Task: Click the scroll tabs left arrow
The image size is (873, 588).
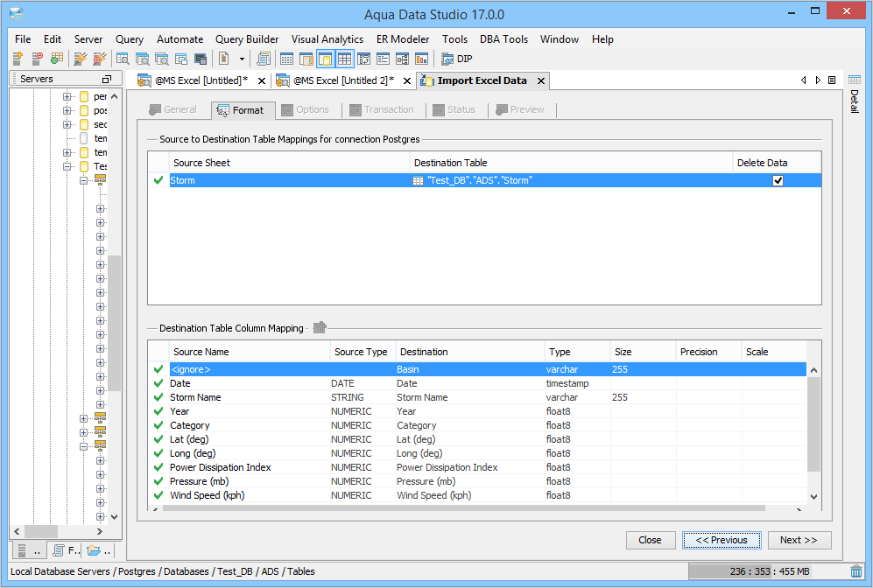Action: point(804,80)
